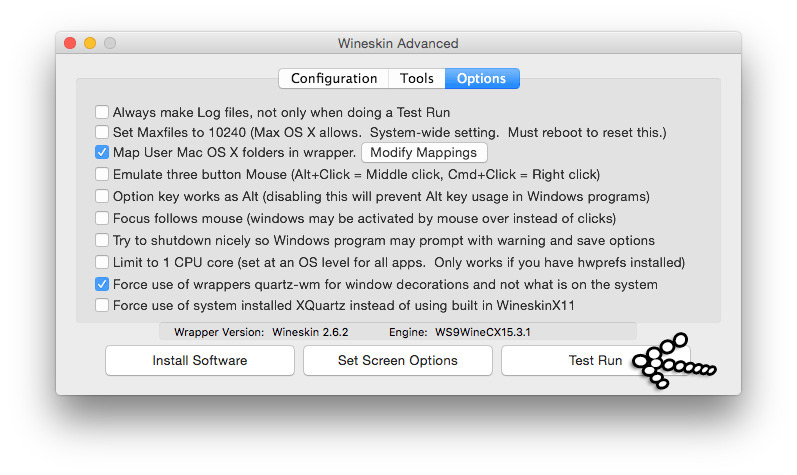Click Set Screen Options button
The height and width of the screenshot is (475, 797).
pyautogui.click(x=397, y=360)
